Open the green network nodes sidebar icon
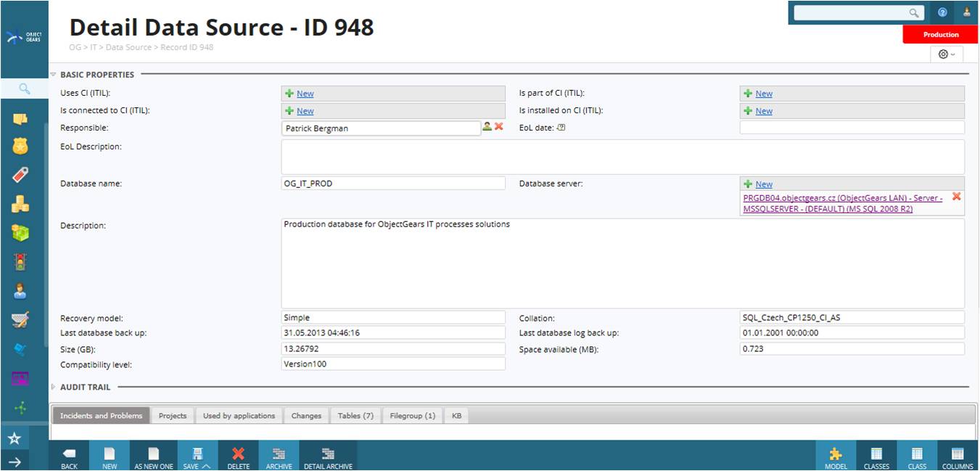Screen dimensions: 980x471 click(x=20, y=408)
